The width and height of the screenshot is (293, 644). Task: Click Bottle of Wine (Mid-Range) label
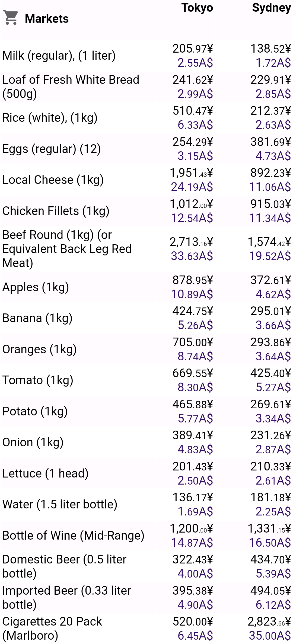(x=74, y=536)
